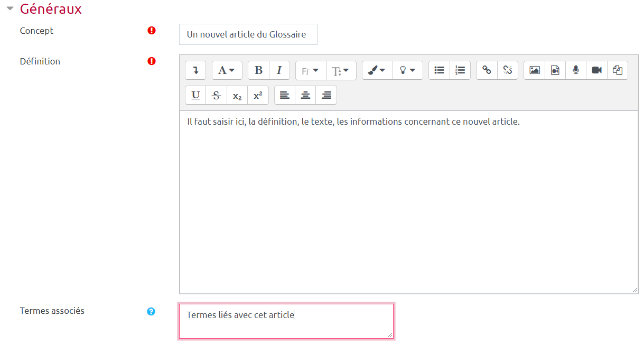The height and width of the screenshot is (345, 644).
Task: Open the text color brush picker
Action: [377, 70]
